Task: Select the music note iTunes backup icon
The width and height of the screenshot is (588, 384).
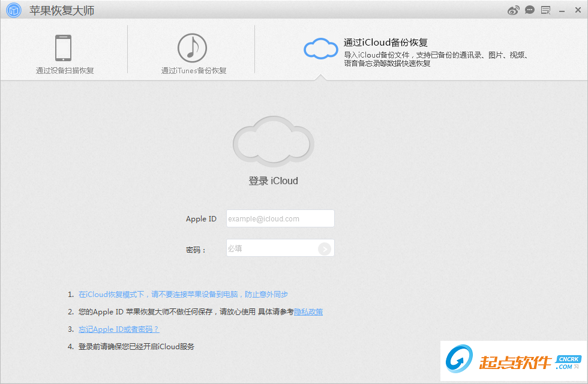Action: [x=192, y=47]
